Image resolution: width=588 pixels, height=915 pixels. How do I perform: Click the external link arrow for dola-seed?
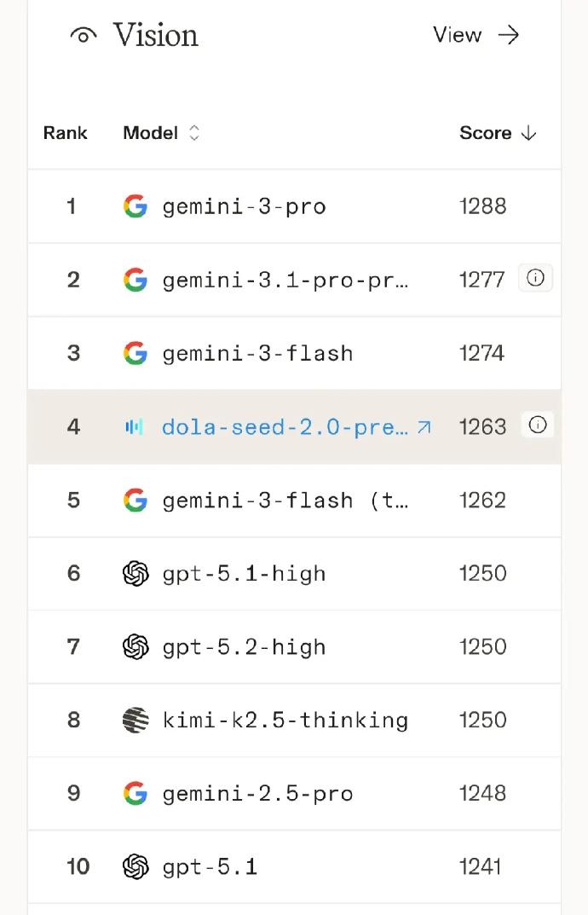click(424, 426)
